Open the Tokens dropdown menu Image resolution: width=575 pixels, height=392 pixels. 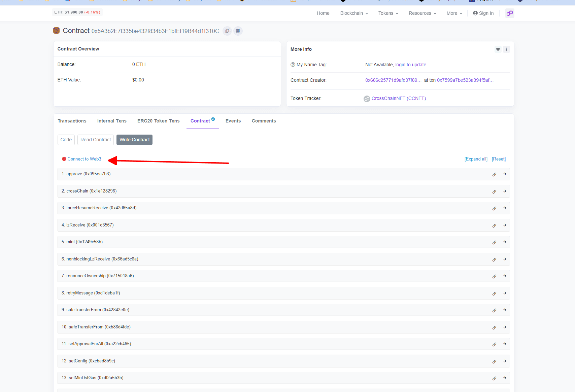(388, 13)
